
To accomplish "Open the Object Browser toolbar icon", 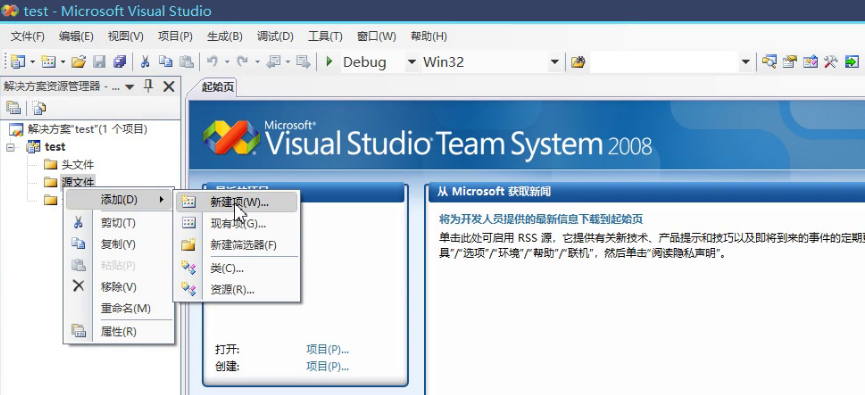I will point(810,62).
